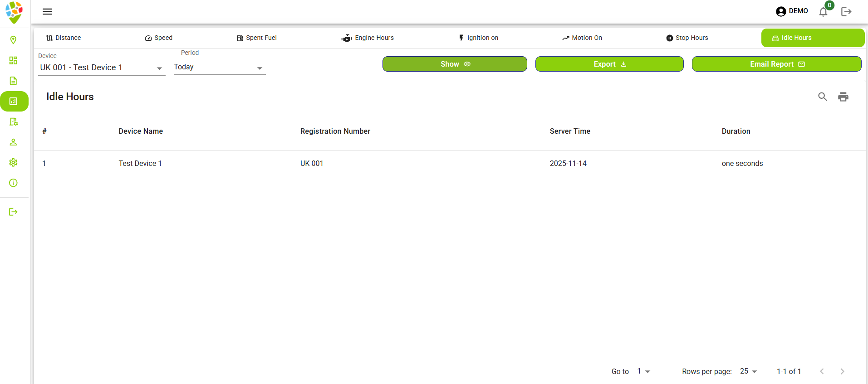868x384 pixels.
Task: Switch to the Engine Hours tab
Action: click(368, 38)
